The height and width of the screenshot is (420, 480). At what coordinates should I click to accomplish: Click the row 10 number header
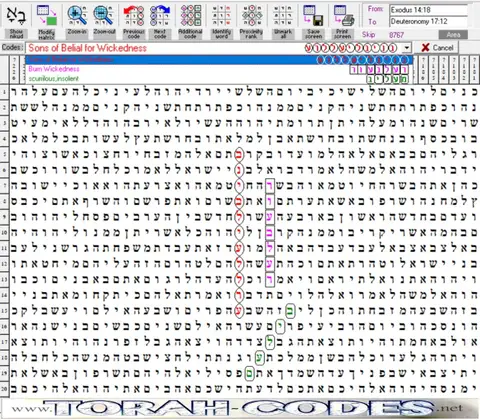4,232
